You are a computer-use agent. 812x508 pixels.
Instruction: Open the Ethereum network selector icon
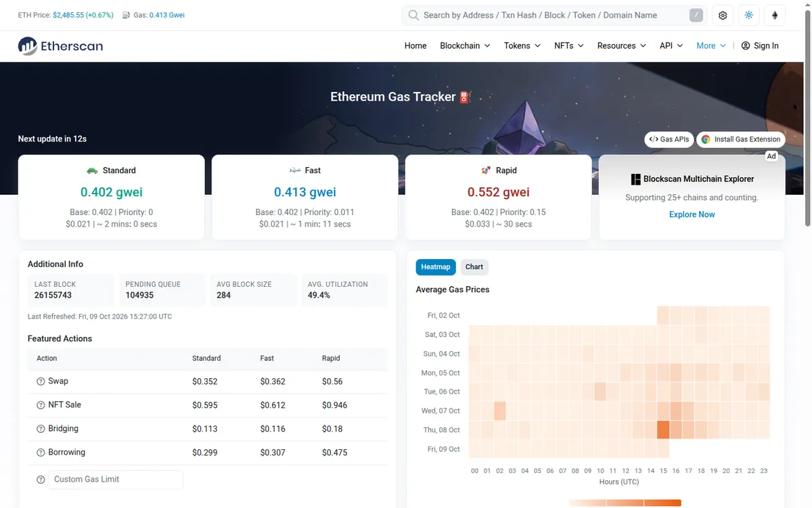click(x=775, y=16)
